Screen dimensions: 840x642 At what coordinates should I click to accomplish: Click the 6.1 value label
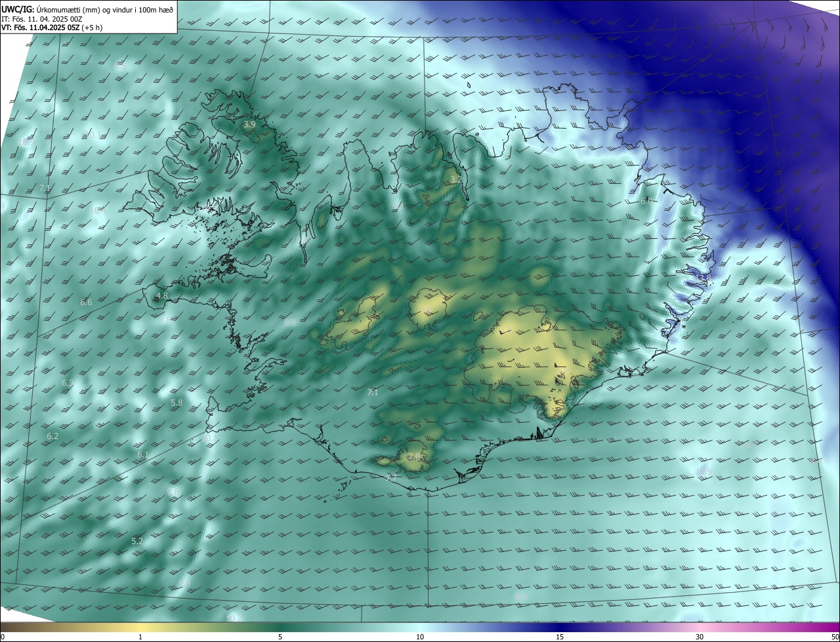point(143,455)
